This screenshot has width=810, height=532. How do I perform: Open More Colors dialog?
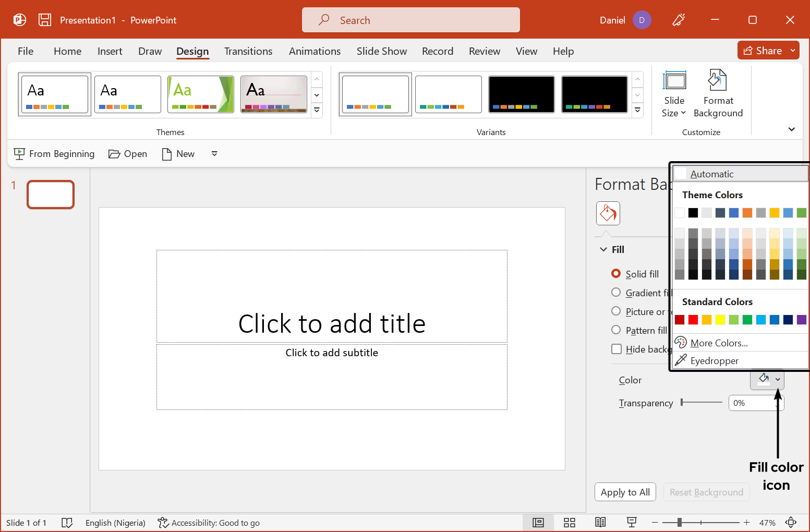click(x=719, y=343)
